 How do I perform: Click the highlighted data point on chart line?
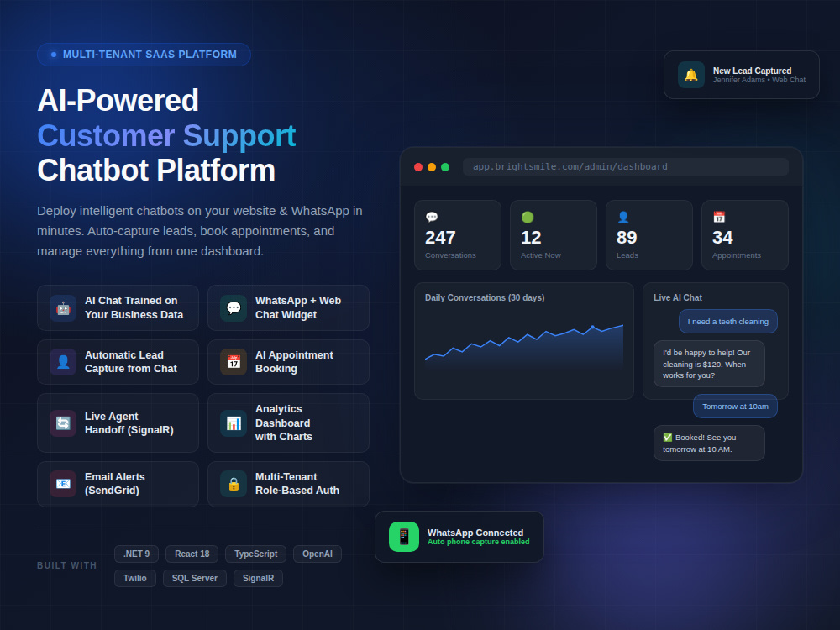pyautogui.click(x=592, y=327)
